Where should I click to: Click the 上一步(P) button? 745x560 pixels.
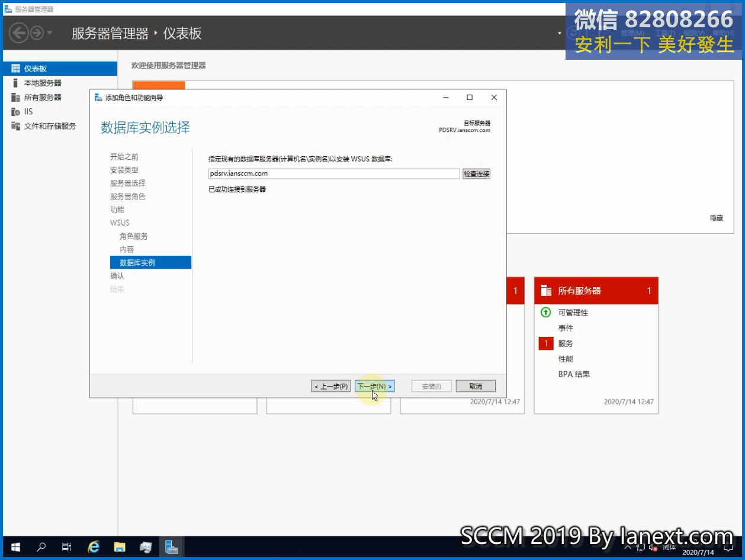click(x=331, y=386)
